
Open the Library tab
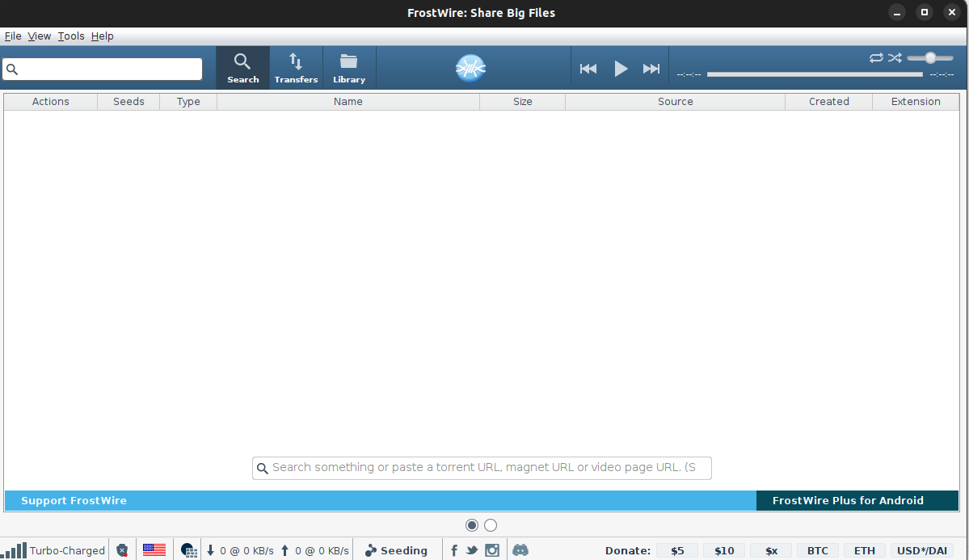click(x=349, y=68)
